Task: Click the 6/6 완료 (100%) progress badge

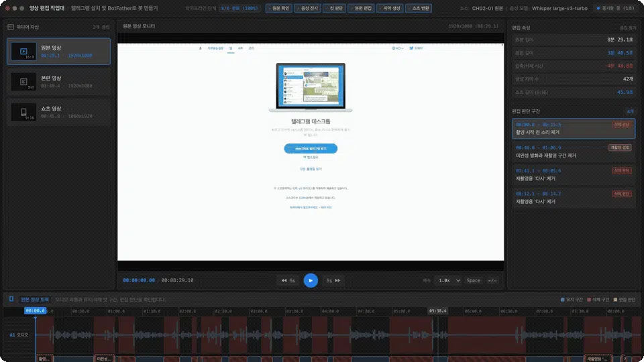Action: tap(239, 8)
